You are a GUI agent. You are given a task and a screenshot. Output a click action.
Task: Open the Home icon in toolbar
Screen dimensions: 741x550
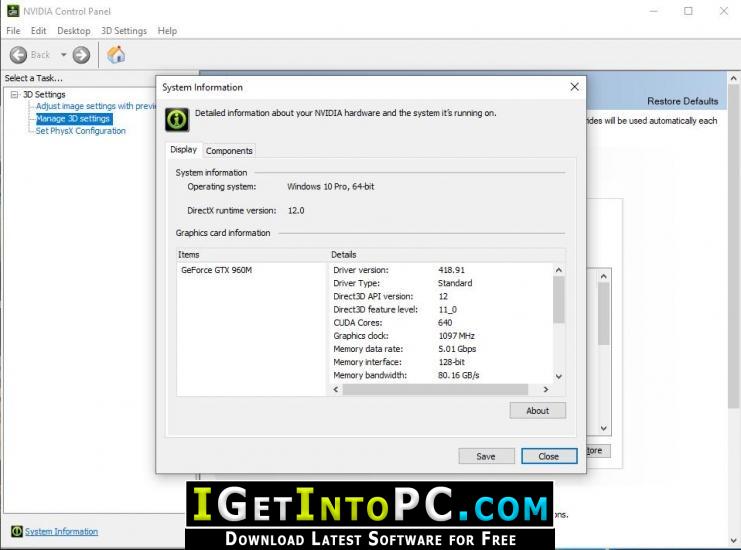click(116, 55)
